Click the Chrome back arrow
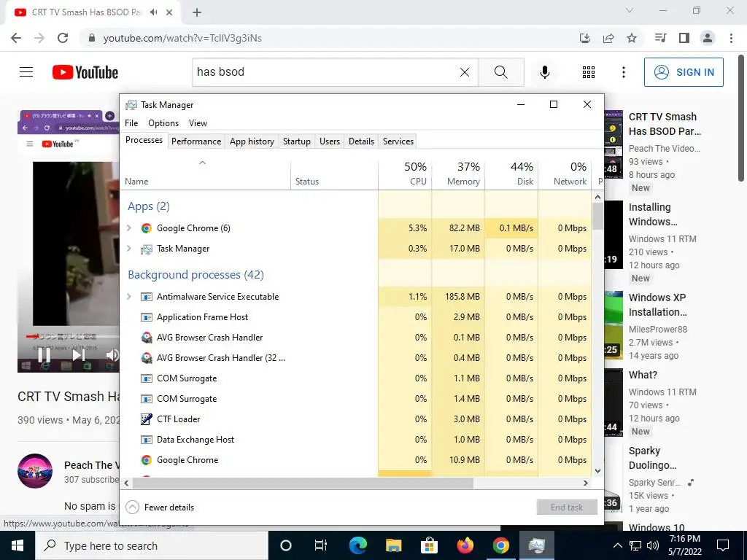Screen dimensions: 747x560 point(16,38)
